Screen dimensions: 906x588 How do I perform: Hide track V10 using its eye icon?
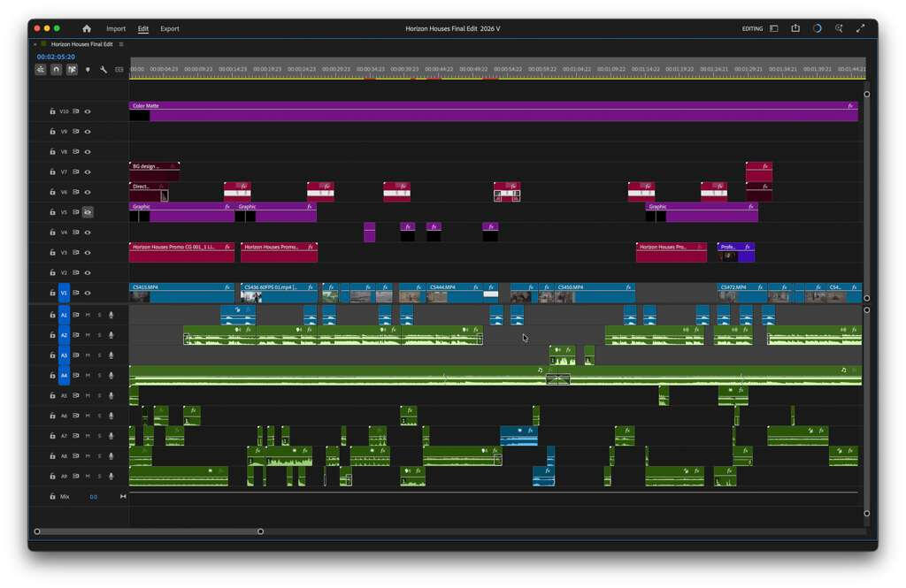[88, 111]
